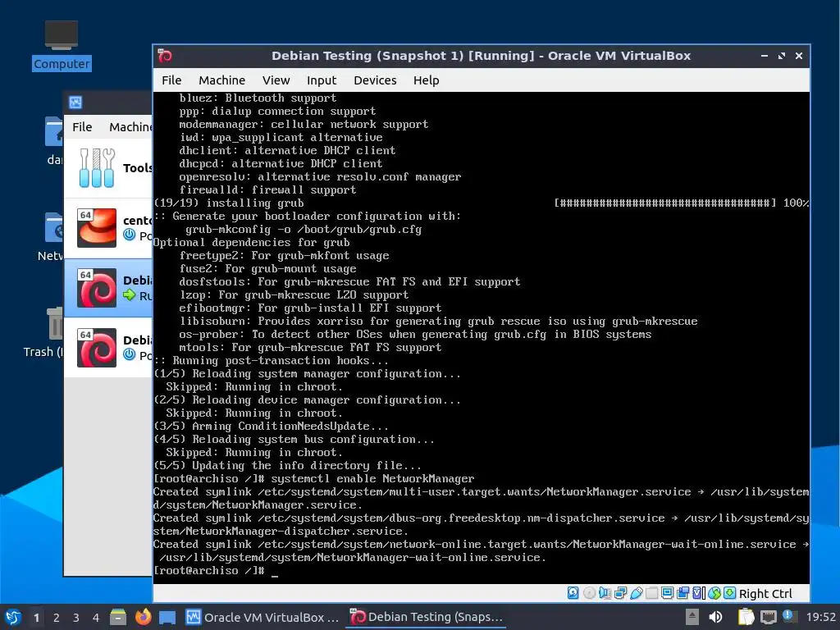This screenshot has height=630, width=840.
Task: Click the keyboard capture green arrow icon
Action: 729,593
